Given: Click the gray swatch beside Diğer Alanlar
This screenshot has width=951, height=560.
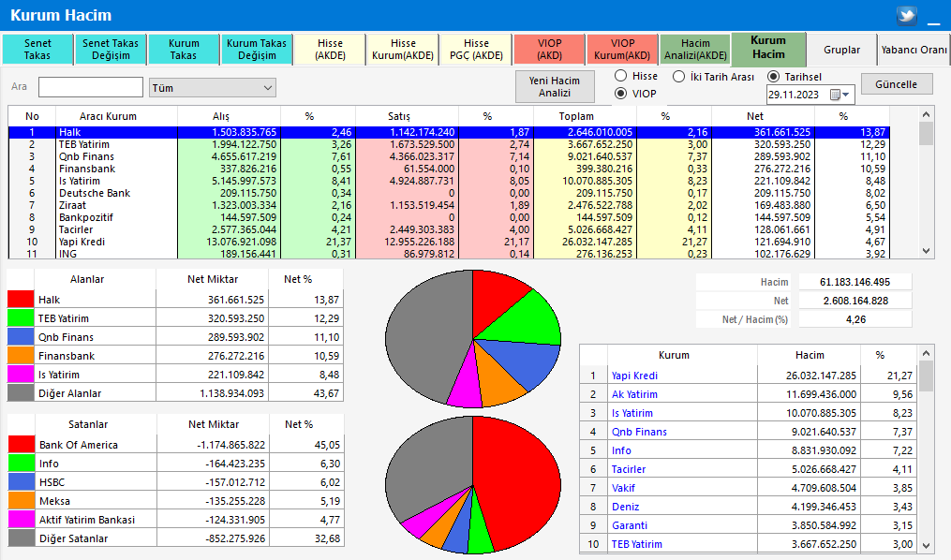Looking at the screenshot, I should click(x=21, y=393).
